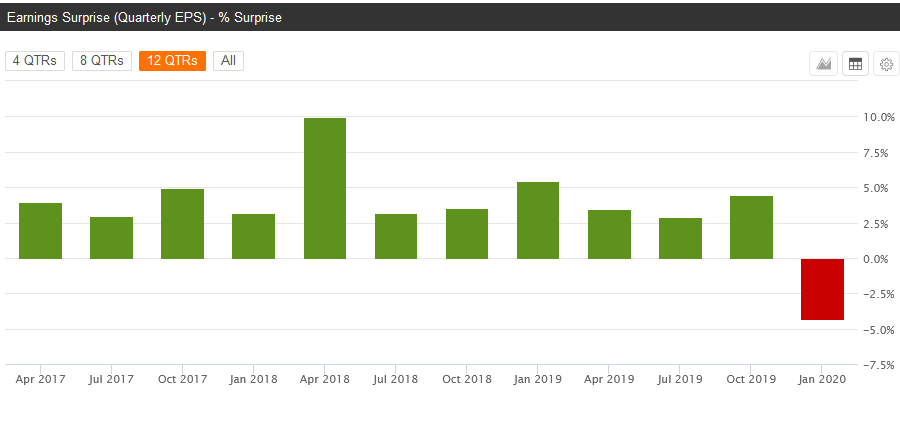Select the Apr 2019 bar
Image resolution: width=900 pixels, height=437 pixels.
point(609,234)
